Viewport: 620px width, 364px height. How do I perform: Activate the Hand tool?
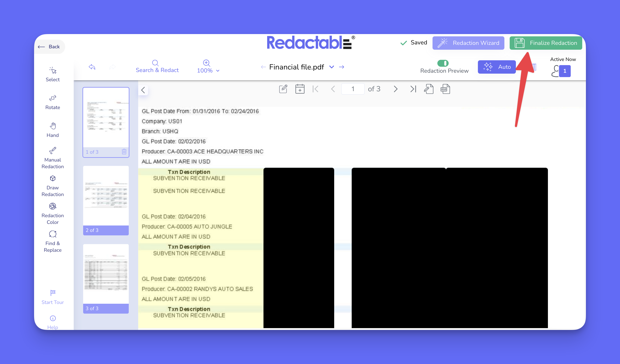click(53, 130)
